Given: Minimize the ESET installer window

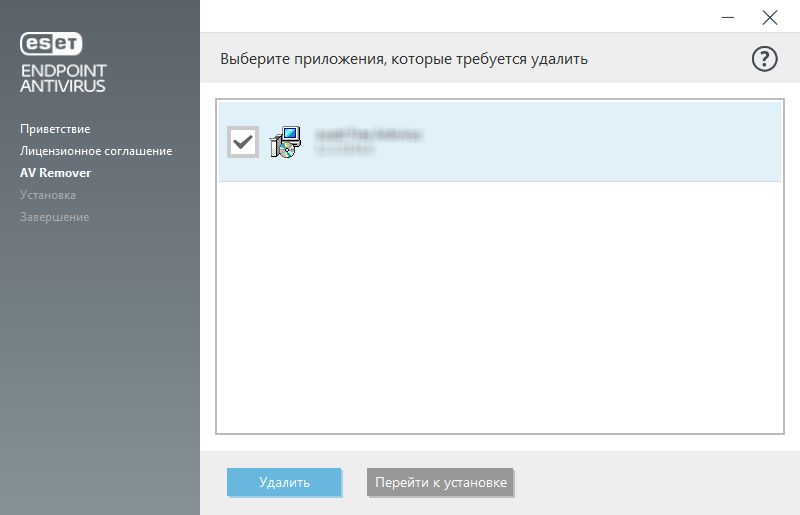Looking at the screenshot, I should click(727, 17).
